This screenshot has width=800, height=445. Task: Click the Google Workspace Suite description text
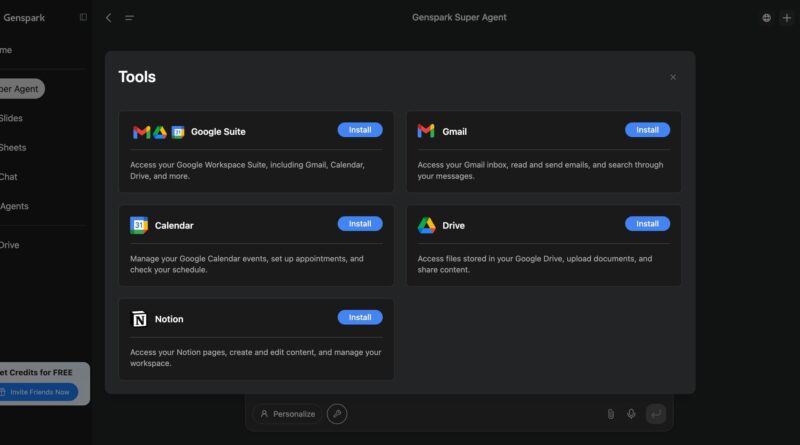247,170
